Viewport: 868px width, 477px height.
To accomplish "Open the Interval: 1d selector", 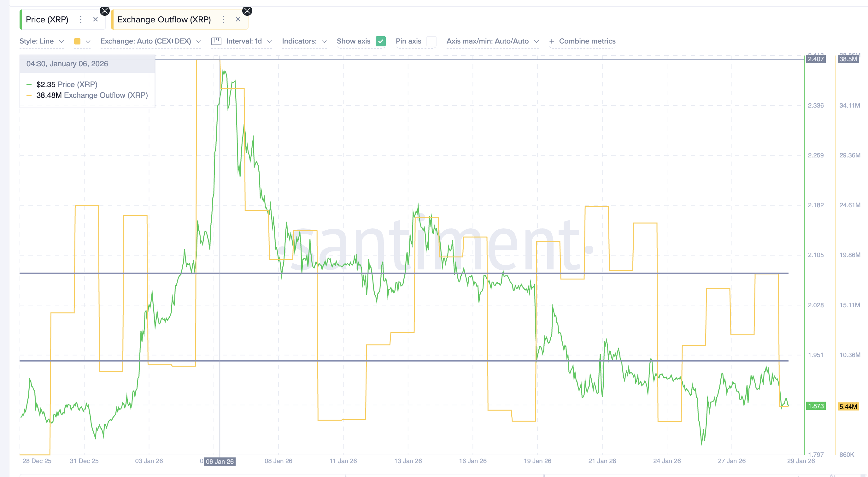I will pos(248,41).
